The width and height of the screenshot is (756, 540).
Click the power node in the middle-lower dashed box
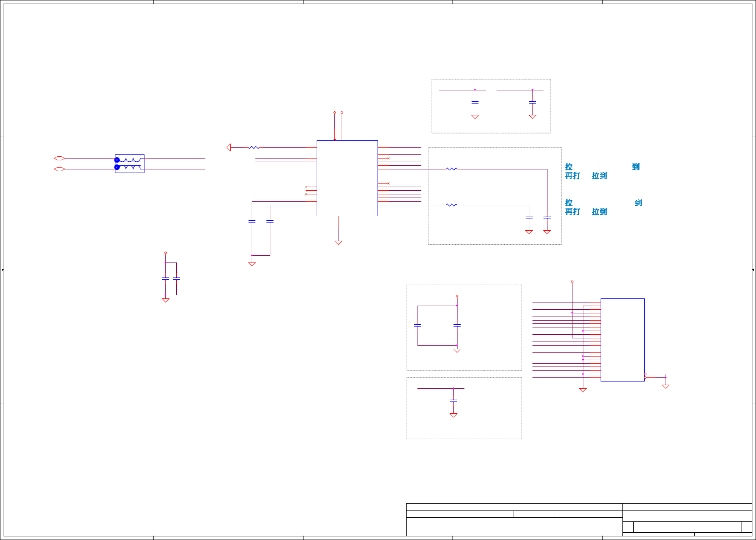pyautogui.click(x=457, y=296)
